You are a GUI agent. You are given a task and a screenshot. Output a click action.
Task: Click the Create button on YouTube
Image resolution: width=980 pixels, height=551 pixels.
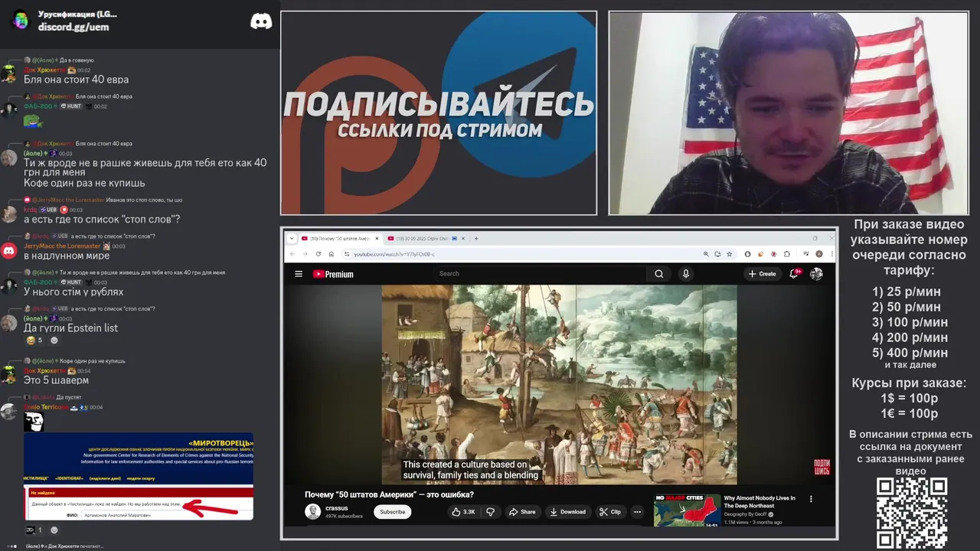(x=762, y=274)
